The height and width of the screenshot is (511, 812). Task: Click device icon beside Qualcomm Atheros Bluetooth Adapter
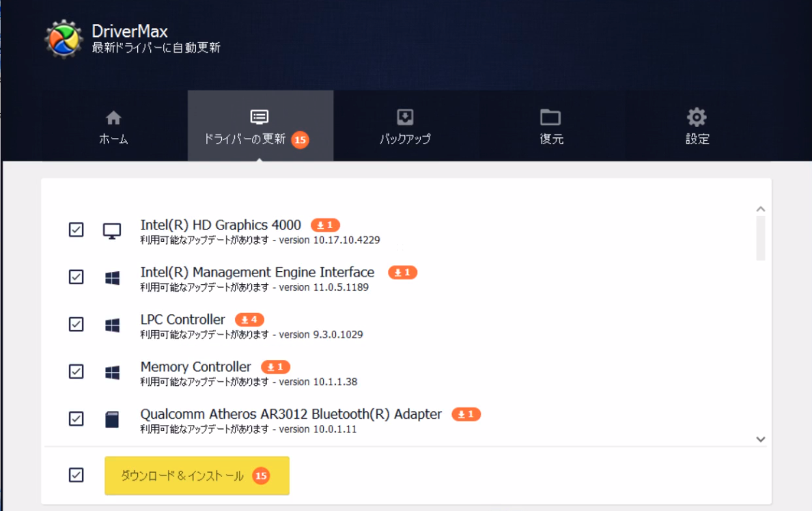112,419
